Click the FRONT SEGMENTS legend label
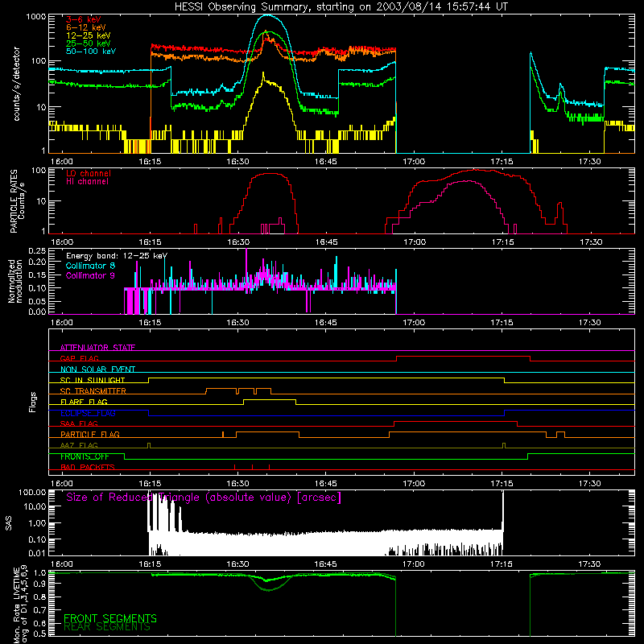This screenshot has width=644, height=644. 110,618
